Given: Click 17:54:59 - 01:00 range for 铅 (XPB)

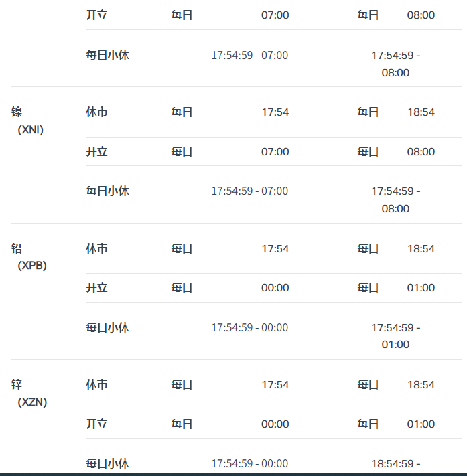Looking at the screenshot, I should pyautogui.click(x=396, y=336).
